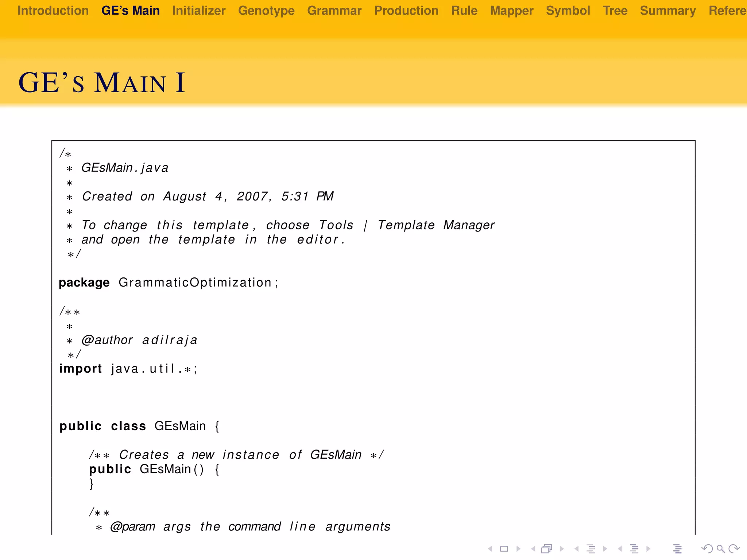747x560 pixels.
Task: Jump to previous frame arrow
Action: tap(533, 549)
